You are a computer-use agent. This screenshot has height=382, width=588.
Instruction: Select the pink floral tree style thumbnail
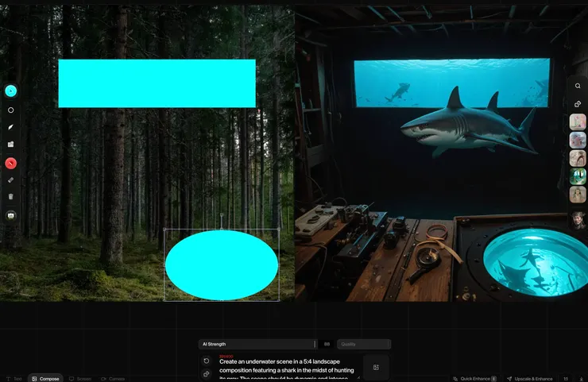point(578,141)
